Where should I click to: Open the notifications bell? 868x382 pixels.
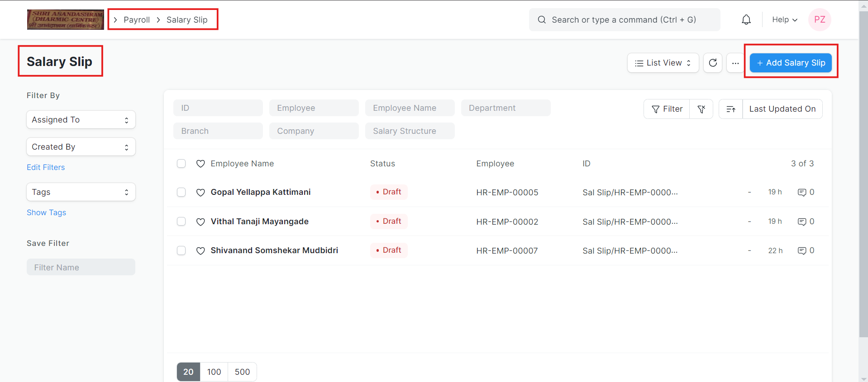click(x=746, y=20)
